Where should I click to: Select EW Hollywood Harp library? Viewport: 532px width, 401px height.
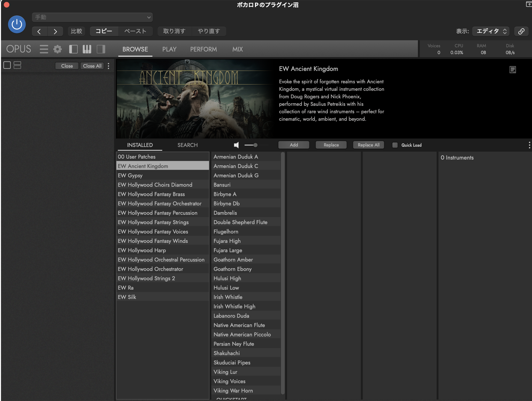pyautogui.click(x=163, y=250)
